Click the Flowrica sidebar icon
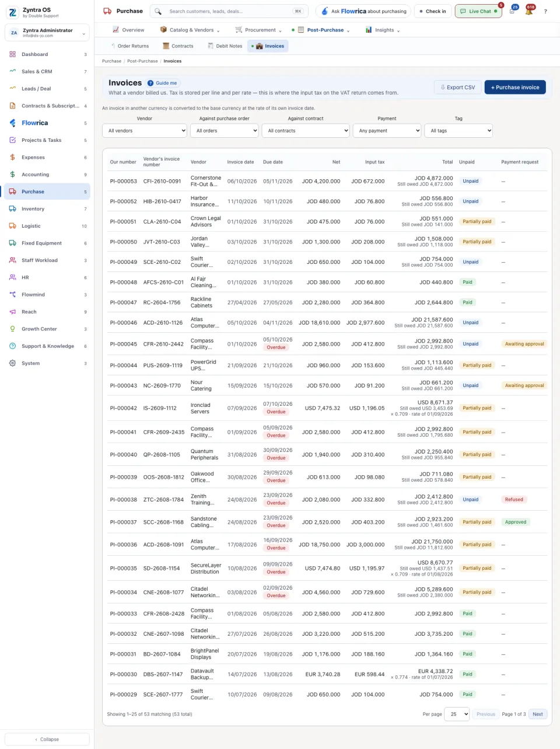Viewport: 560px width, 749px height. tap(12, 123)
